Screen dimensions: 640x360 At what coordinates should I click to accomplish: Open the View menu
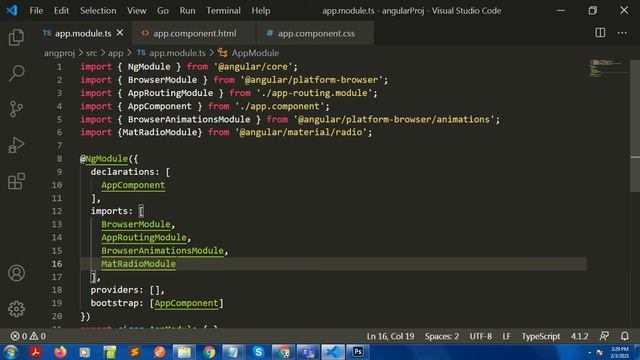click(x=136, y=11)
